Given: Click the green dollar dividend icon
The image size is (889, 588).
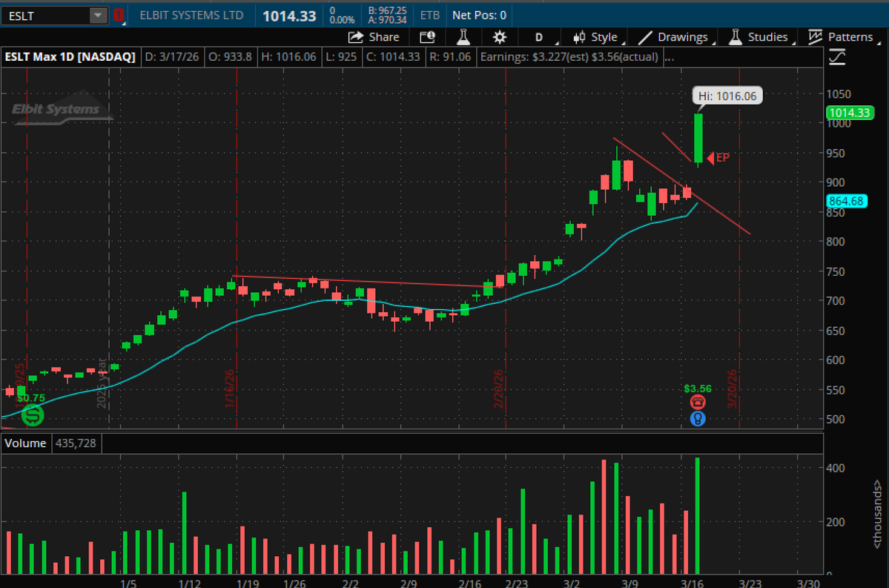Looking at the screenshot, I should click(33, 416).
